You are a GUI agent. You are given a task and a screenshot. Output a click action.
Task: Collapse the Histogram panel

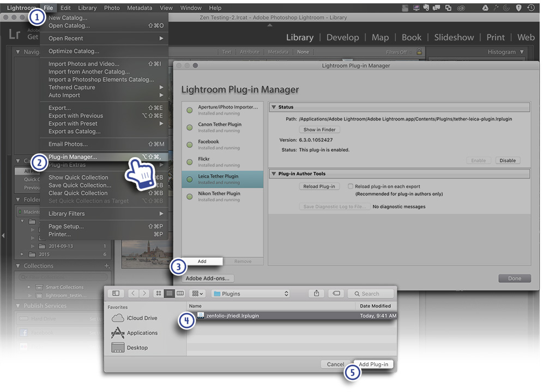[523, 52]
